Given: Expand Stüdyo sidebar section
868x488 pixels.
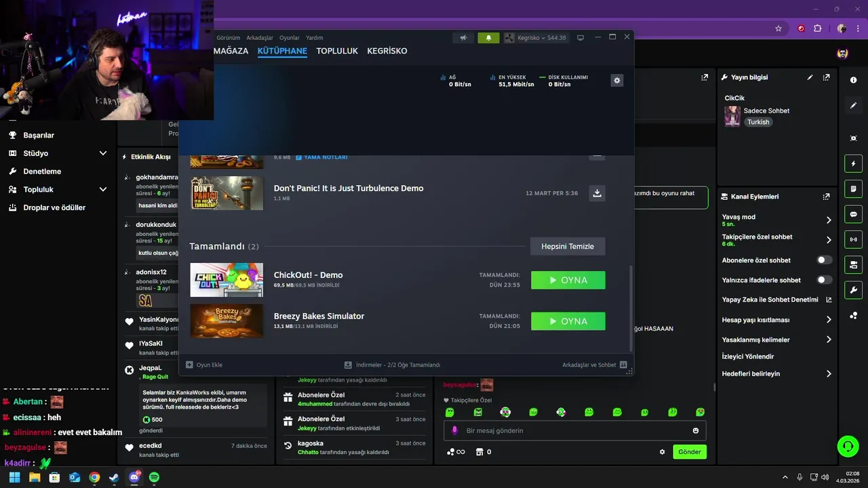Looking at the screenshot, I should (x=103, y=153).
